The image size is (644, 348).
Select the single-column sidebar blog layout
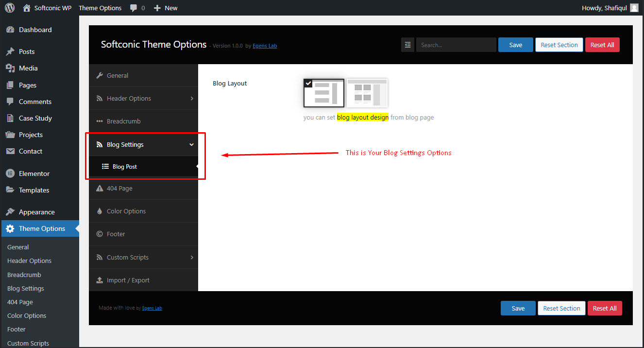[x=324, y=93]
